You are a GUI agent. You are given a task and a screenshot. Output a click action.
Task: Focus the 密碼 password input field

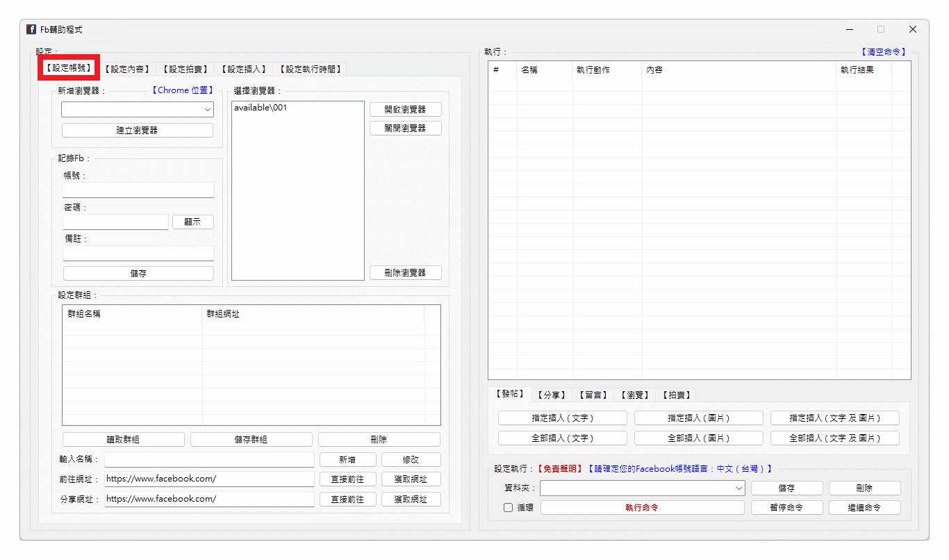click(x=115, y=222)
